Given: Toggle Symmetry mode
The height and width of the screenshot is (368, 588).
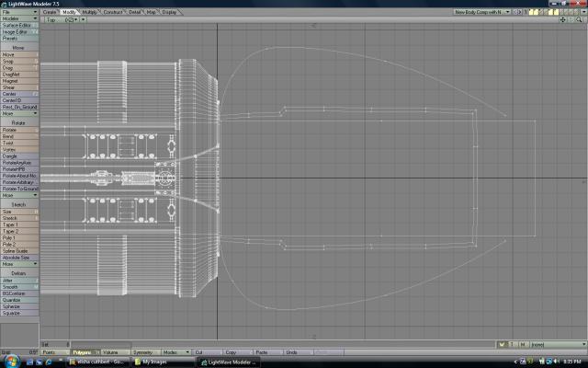Looking at the screenshot, I should (x=143, y=351).
